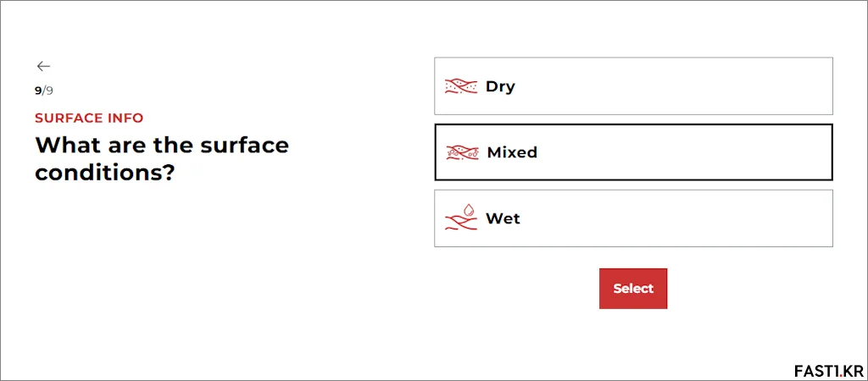
Task: Choose the Mixed surface condition option
Action: click(x=633, y=152)
